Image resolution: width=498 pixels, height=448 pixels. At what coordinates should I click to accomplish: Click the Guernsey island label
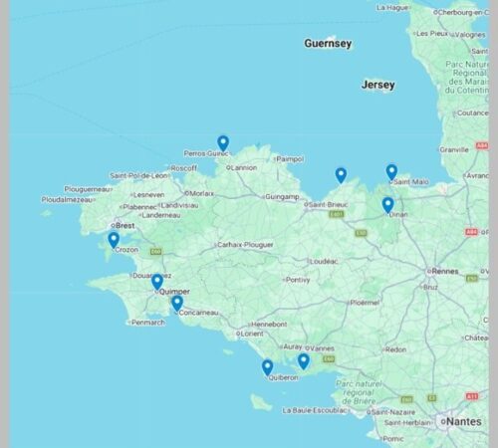tap(328, 44)
